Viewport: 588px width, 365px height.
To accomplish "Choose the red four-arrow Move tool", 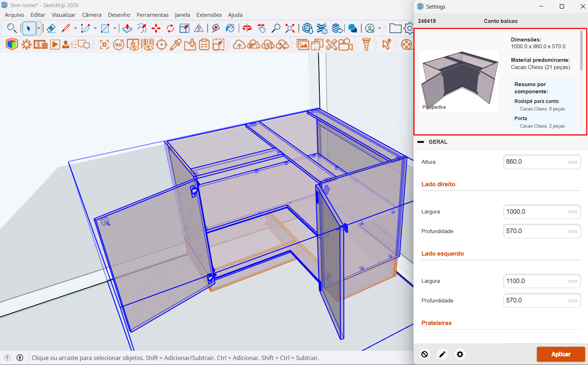I will coord(156,28).
